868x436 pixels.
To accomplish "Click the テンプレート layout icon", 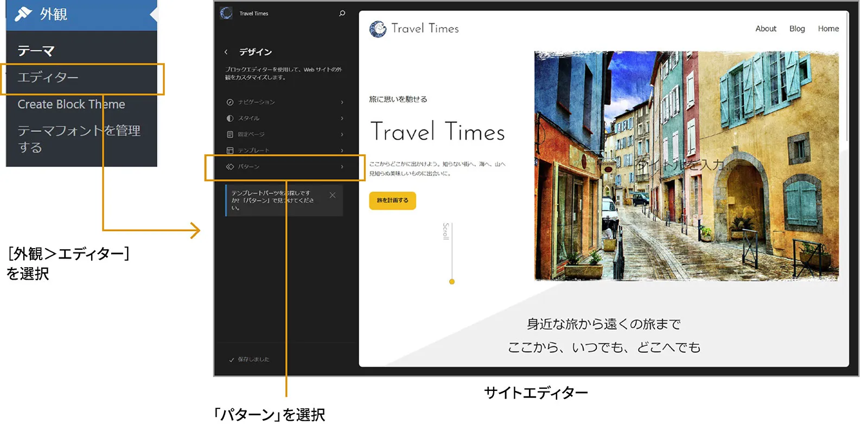I will 230,150.
